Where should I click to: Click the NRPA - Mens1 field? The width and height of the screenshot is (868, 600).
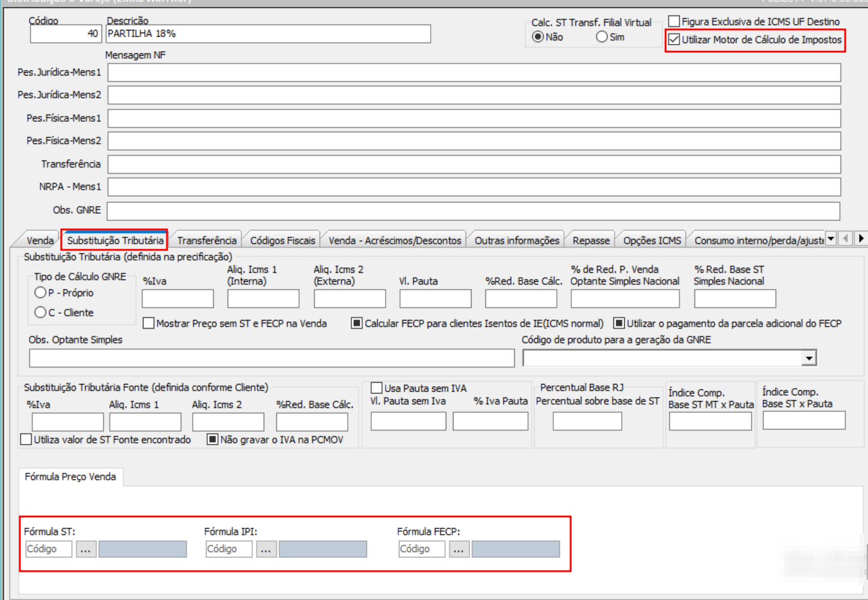[474, 187]
